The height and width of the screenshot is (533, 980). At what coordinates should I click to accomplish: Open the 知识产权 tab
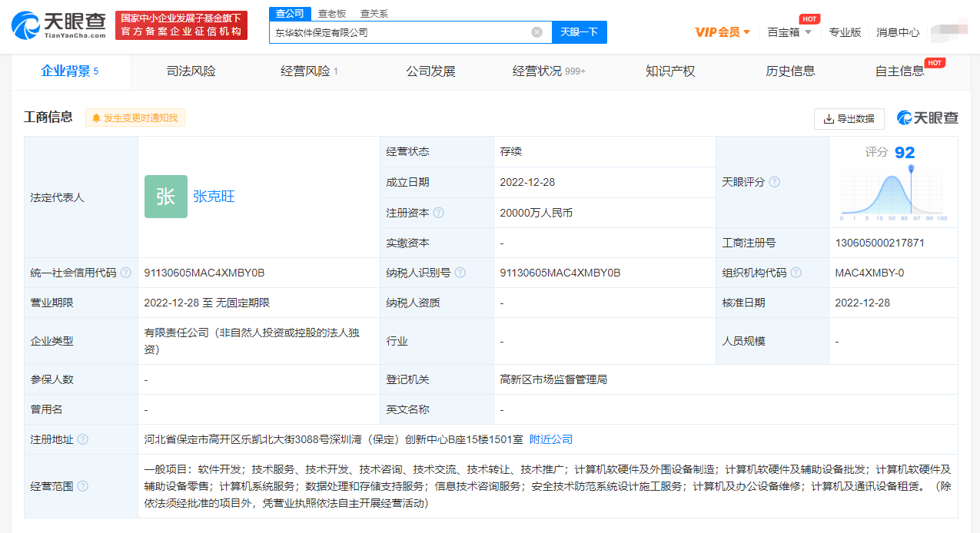coord(670,71)
